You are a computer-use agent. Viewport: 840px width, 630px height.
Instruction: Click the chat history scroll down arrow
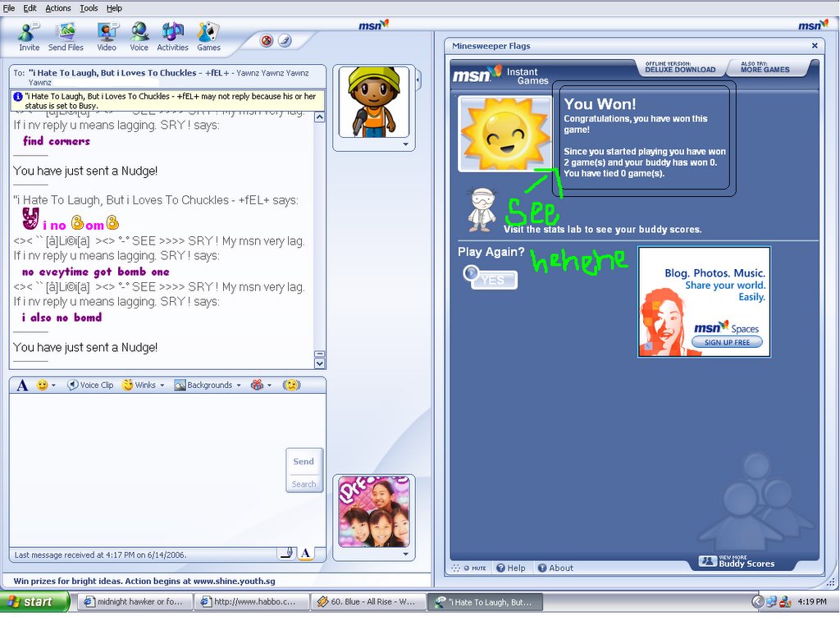click(x=319, y=363)
